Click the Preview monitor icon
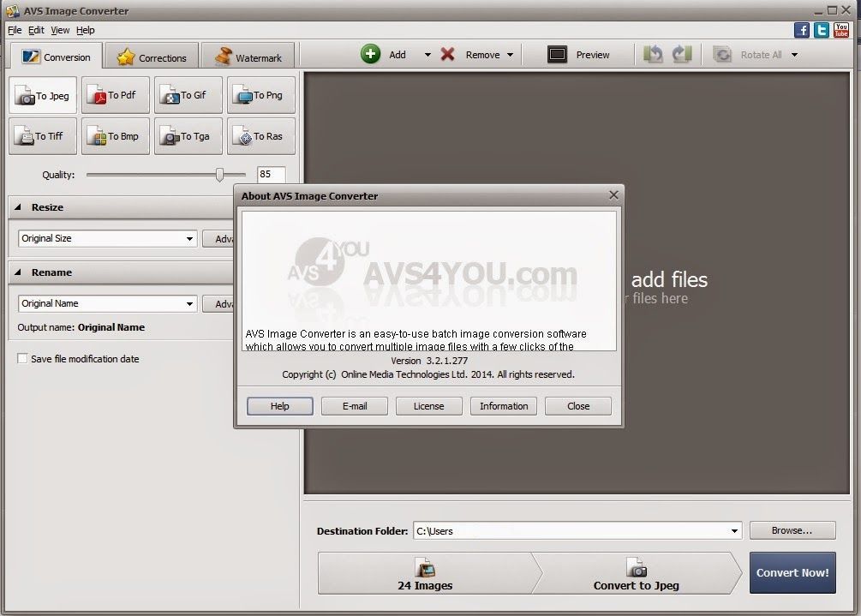 (x=558, y=55)
